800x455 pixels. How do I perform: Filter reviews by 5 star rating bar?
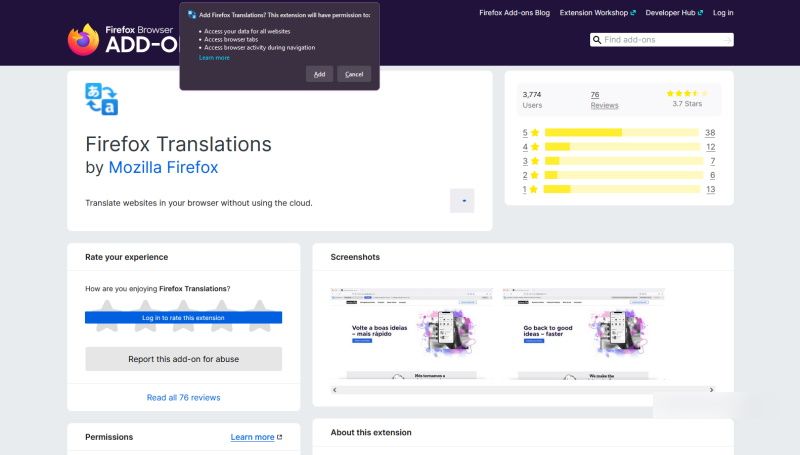(621, 133)
